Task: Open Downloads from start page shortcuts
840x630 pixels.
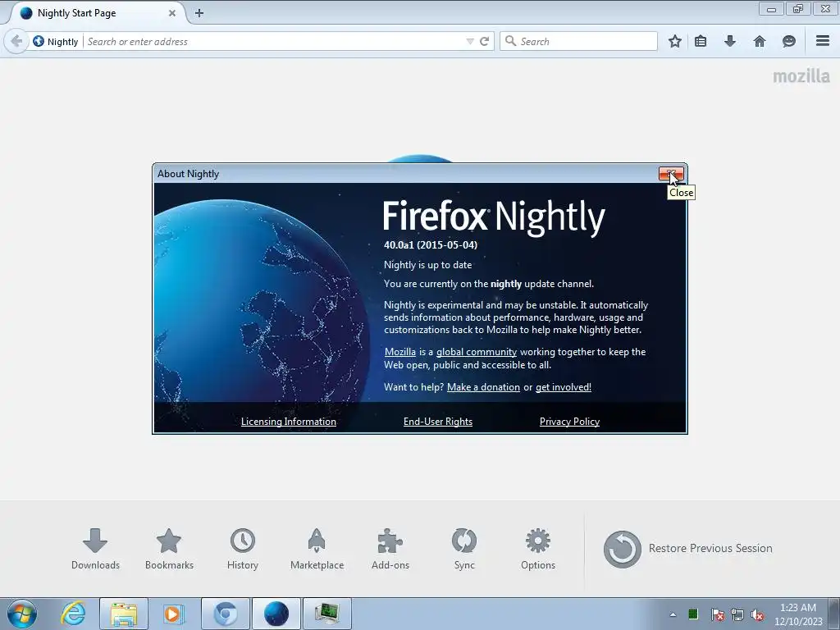Action: click(x=95, y=549)
